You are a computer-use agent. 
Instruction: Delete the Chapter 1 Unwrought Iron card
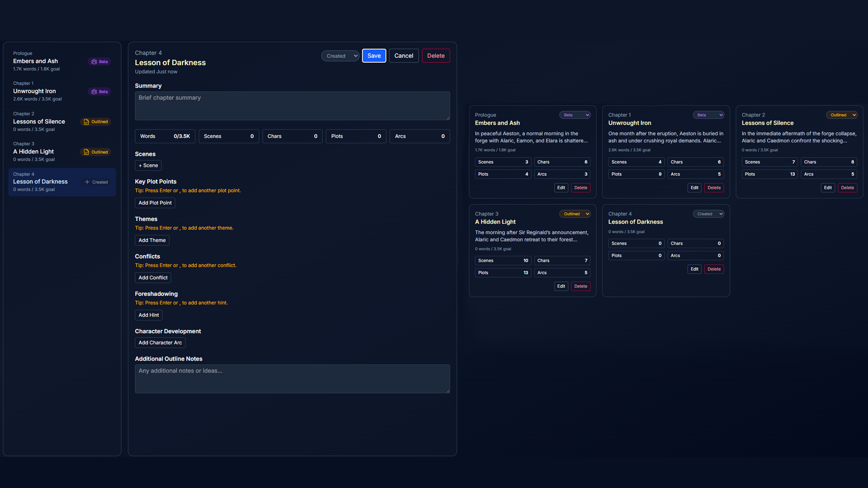point(714,188)
